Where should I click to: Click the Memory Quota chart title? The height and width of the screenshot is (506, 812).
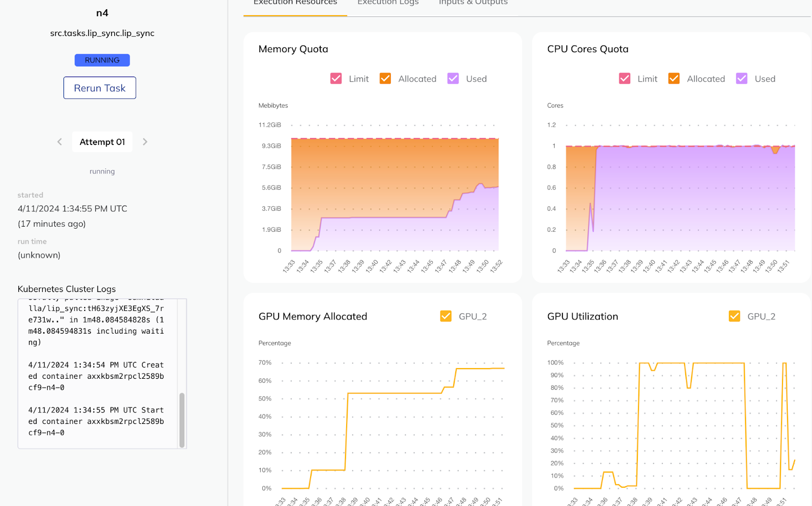click(x=293, y=49)
